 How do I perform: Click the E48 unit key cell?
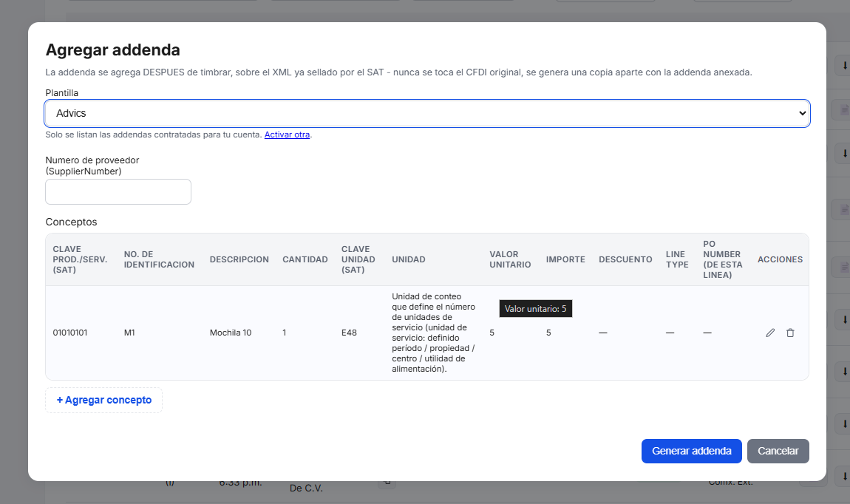click(x=349, y=333)
